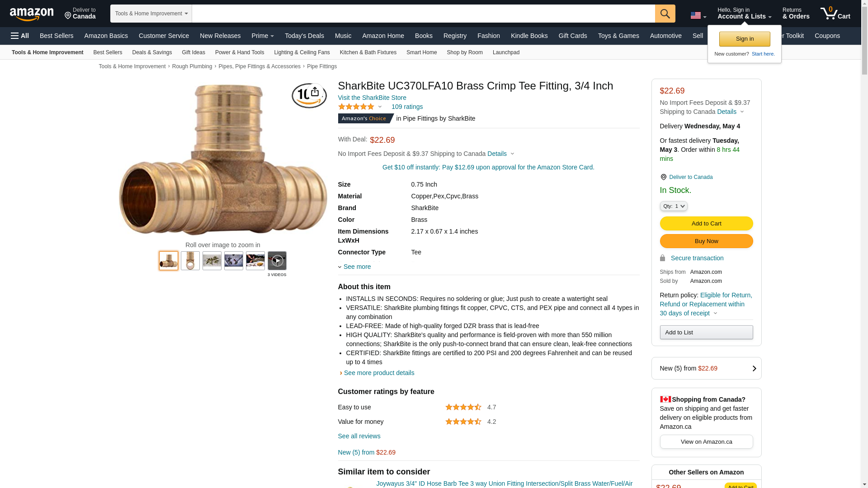Visit the SharkBite Store link

tap(372, 98)
